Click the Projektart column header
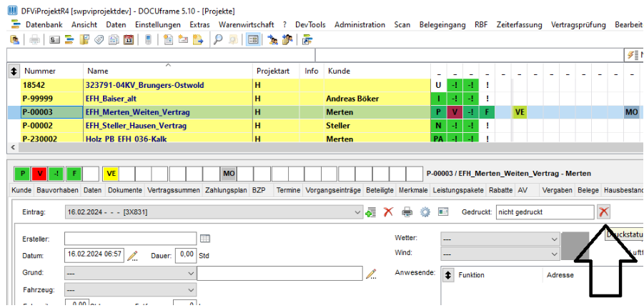644x308 pixels. coord(277,71)
